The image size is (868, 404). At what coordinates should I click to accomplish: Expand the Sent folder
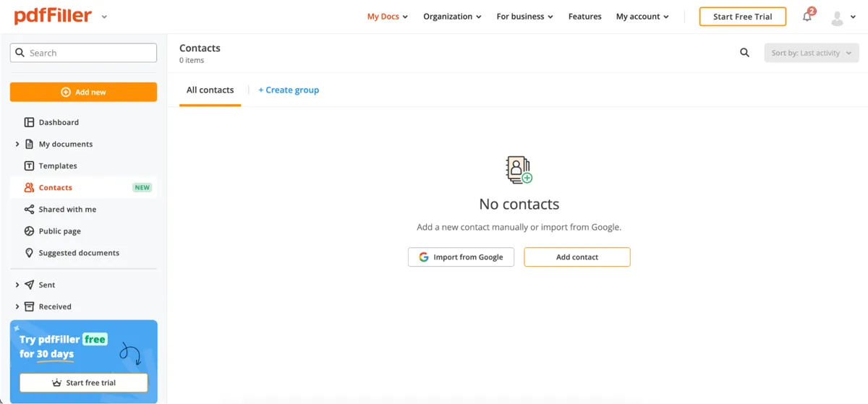(x=17, y=285)
